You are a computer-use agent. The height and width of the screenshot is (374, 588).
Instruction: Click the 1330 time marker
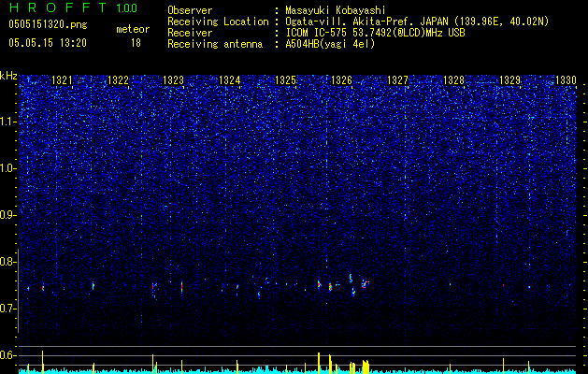pyautogui.click(x=566, y=80)
